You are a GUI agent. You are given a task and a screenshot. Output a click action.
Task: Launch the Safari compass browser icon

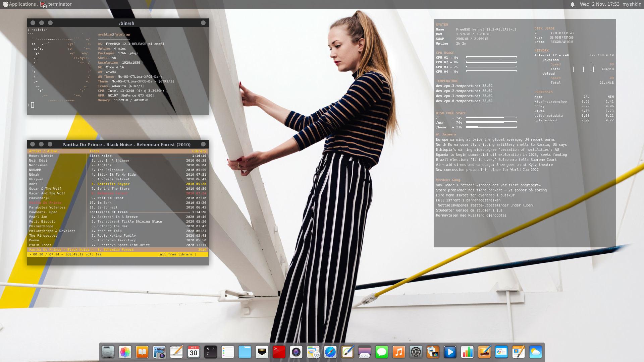coord(330,352)
